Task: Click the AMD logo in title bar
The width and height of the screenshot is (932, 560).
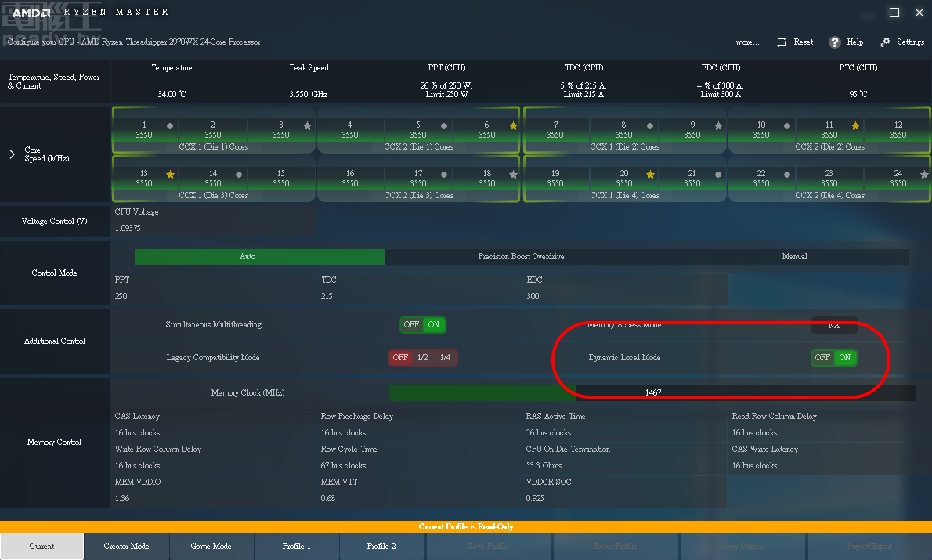Action: (x=31, y=13)
